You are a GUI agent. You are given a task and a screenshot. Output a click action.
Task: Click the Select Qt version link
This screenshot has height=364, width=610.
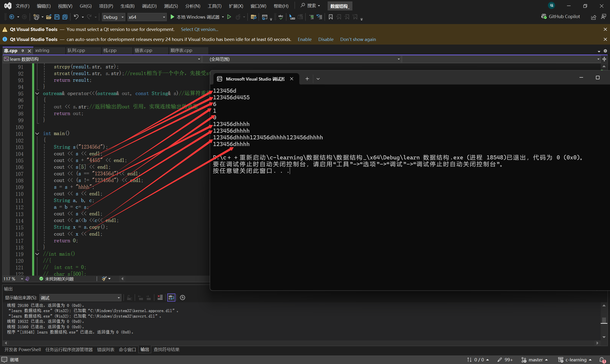click(x=199, y=30)
